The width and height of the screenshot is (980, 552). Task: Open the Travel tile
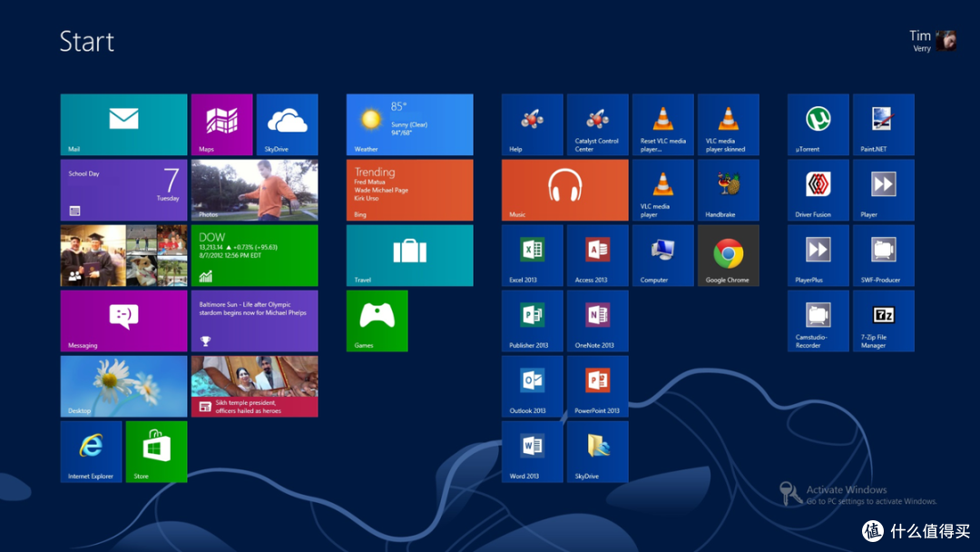point(409,256)
